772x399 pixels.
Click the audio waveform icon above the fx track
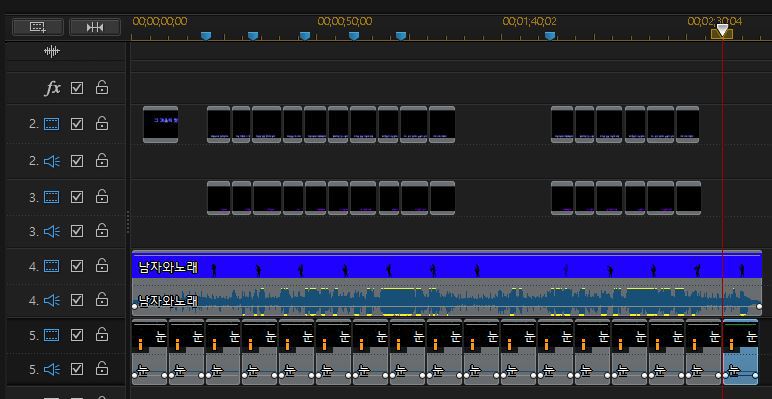52,51
